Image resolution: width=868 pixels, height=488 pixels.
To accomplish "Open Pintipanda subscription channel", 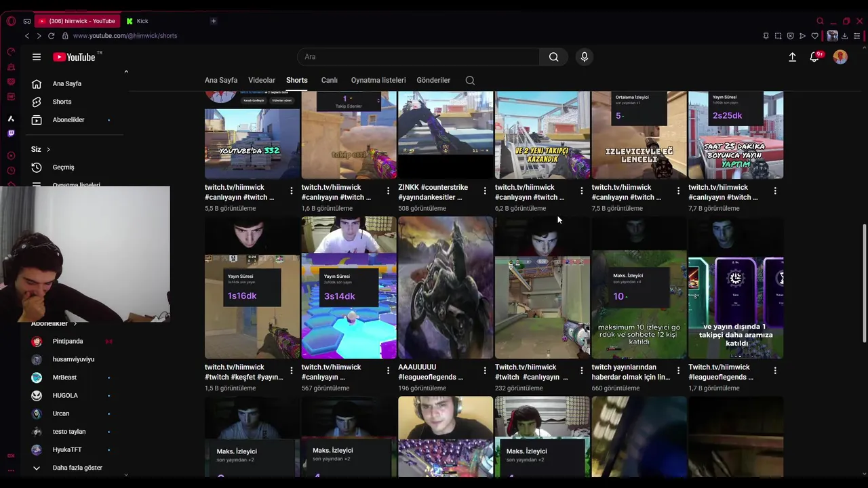I will click(x=68, y=342).
